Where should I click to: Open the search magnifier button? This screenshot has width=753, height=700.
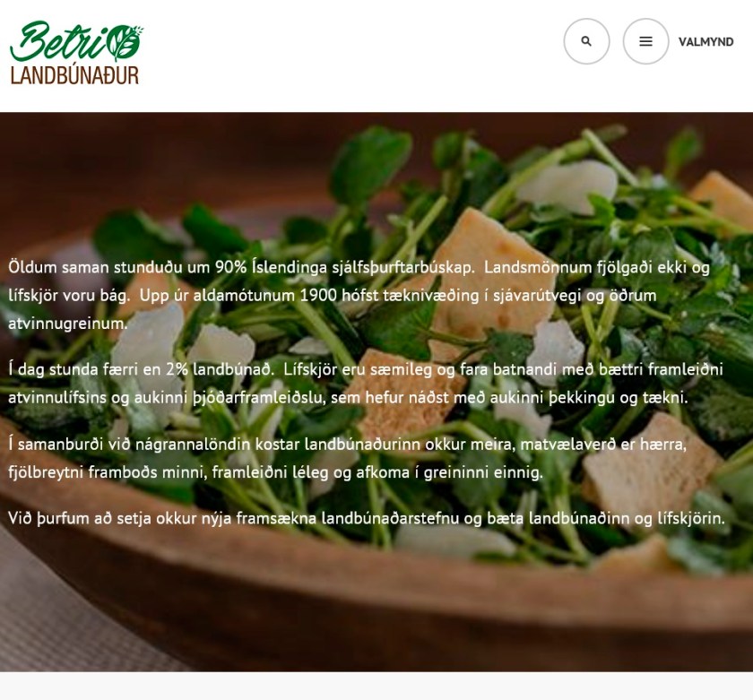pyautogui.click(x=586, y=41)
